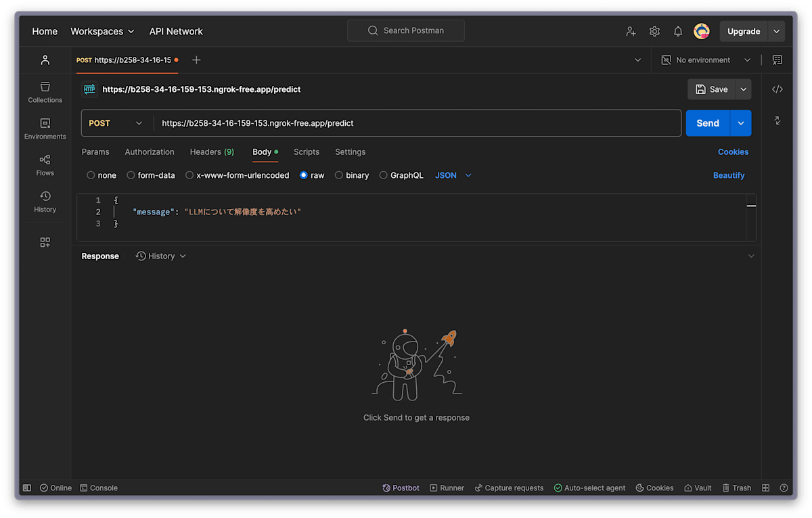Click the Search Postman field
This screenshot has width=812, height=518.
pyautogui.click(x=406, y=30)
